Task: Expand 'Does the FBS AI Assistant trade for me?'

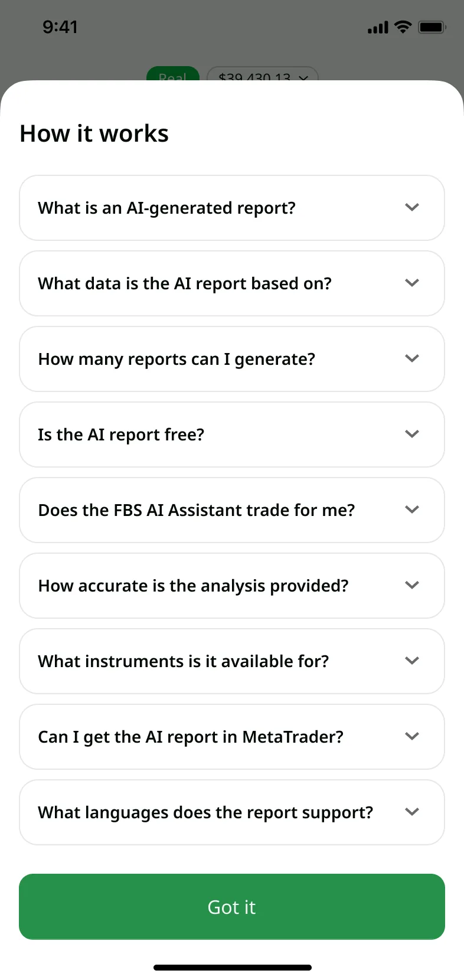Action: pos(231,509)
